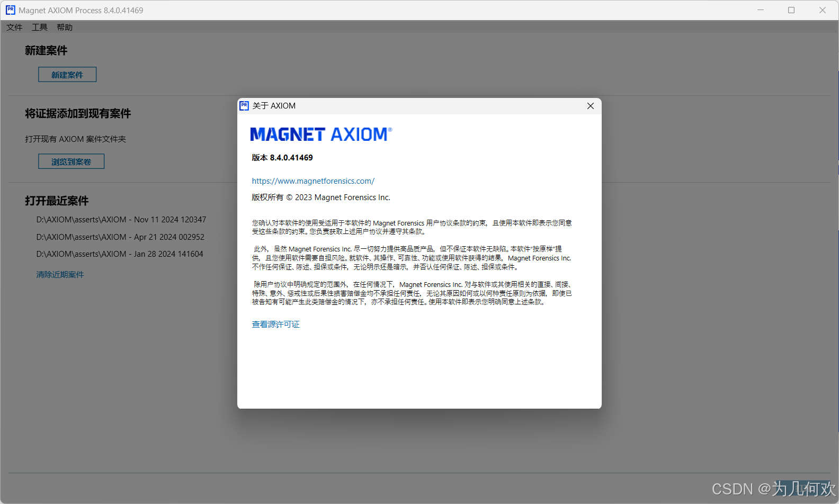The width and height of the screenshot is (839, 504).
Task: Click the 打开现有 AXIOM 案件文件夹 label
Action: 75,139
